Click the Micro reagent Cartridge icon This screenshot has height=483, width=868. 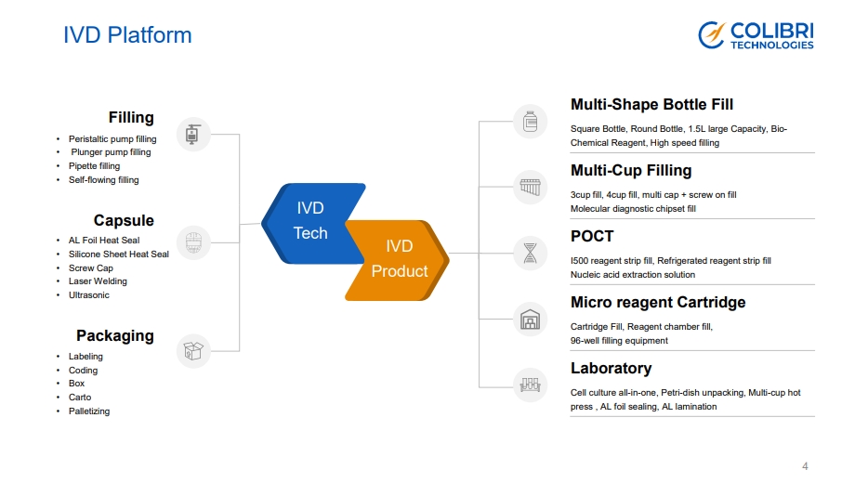530,319
